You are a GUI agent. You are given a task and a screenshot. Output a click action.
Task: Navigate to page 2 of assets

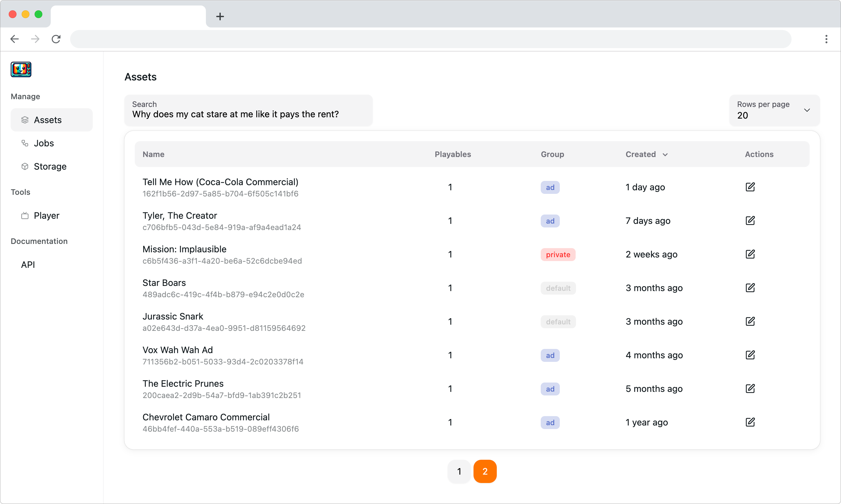pyautogui.click(x=485, y=471)
